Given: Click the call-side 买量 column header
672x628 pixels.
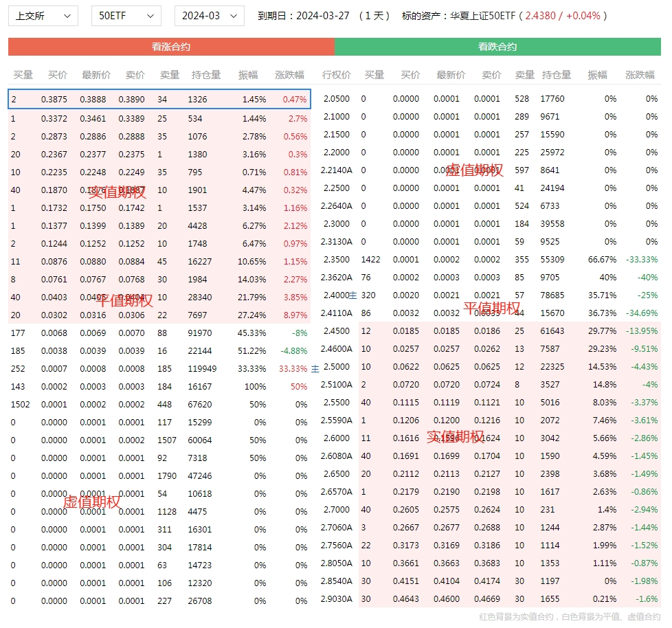Looking at the screenshot, I should click(x=23, y=75).
